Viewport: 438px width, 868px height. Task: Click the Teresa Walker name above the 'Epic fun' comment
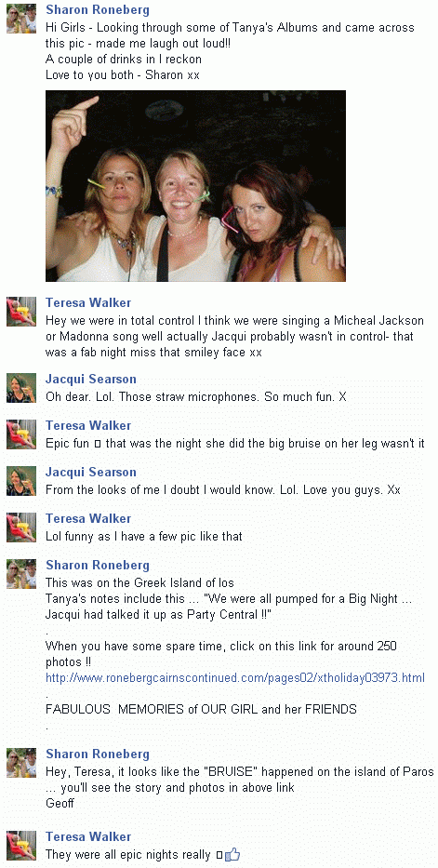click(x=88, y=426)
